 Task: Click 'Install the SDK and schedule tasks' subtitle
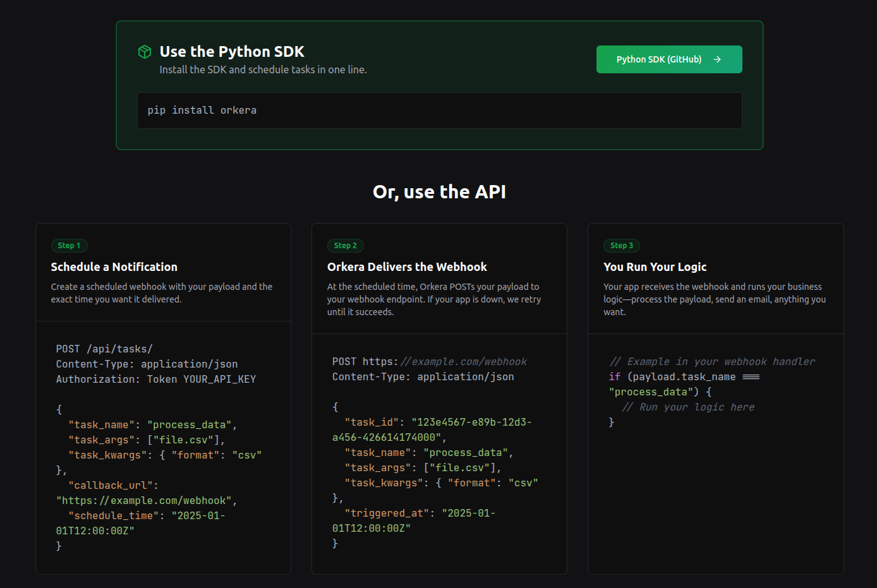[x=263, y=69]
